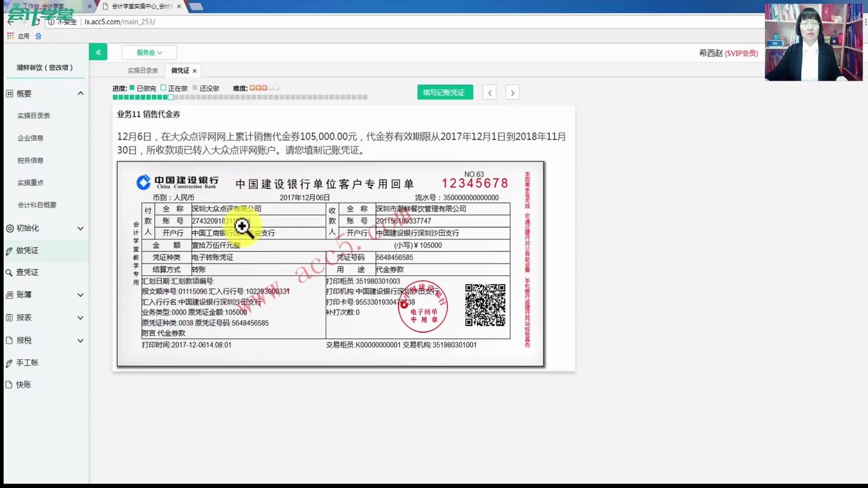The width and height of the screenshot is (868, 488).
Task: Click the red 电子回单专用章 stamp
Action: click(423, 307)
